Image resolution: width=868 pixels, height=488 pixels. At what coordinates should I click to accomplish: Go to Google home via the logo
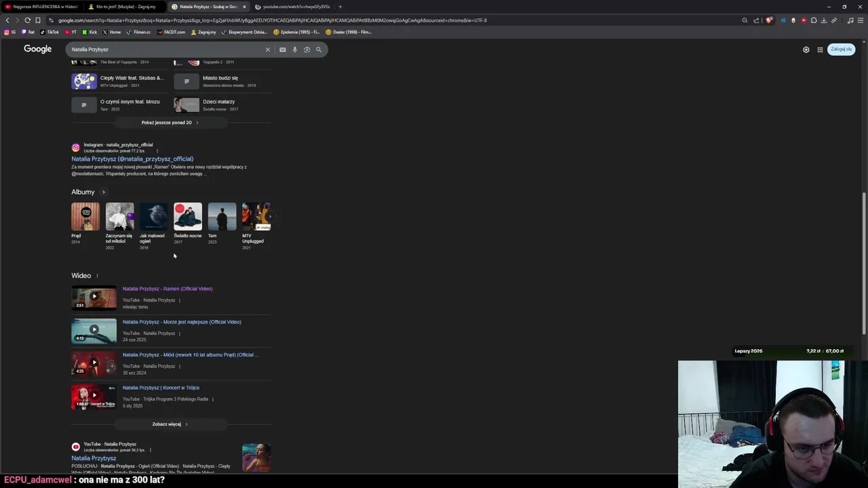[x=38, y=49]
